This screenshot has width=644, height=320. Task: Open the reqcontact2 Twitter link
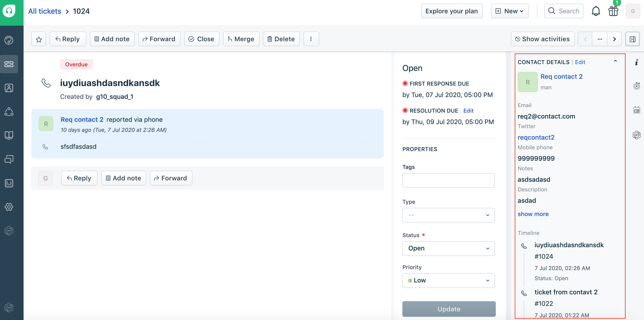[x=536, y=137]
